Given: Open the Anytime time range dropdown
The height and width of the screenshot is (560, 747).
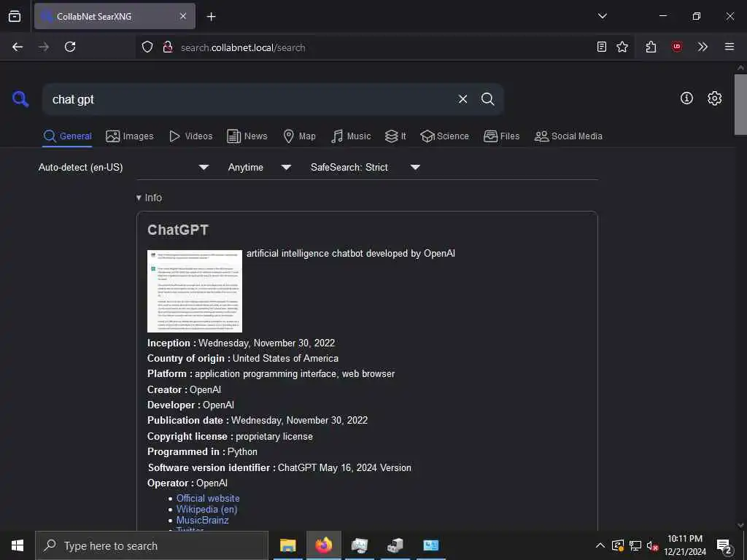Looking at the screenshot, I should click(x=259, y=167).
